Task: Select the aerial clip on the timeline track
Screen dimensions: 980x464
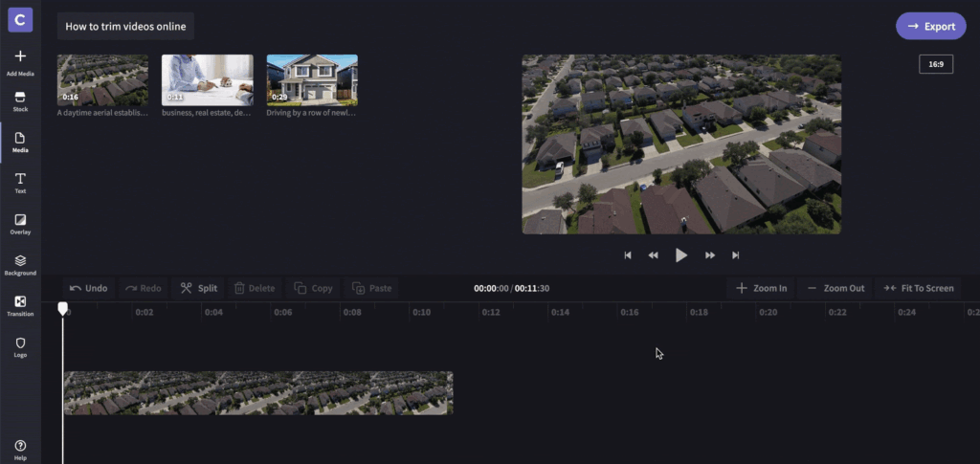Action: coord(258,393)
